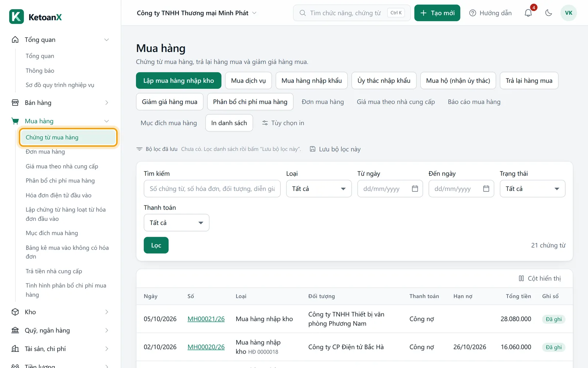This screenshot has height=368, width=588.
Task: Expand Quỹ, ngân hàng sidebar chevron
Action: [x=107, y=330]
